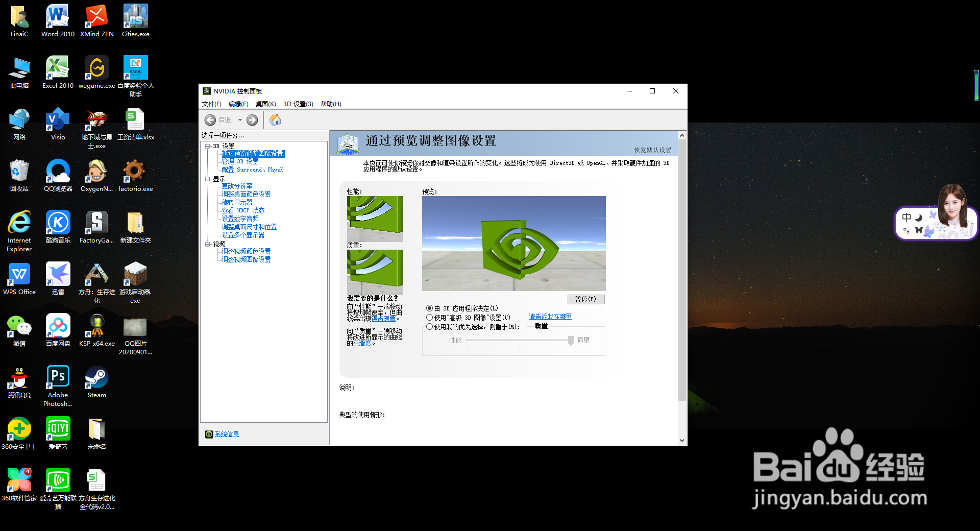Open 调整桌面颜色设置 task

point(246,194)
